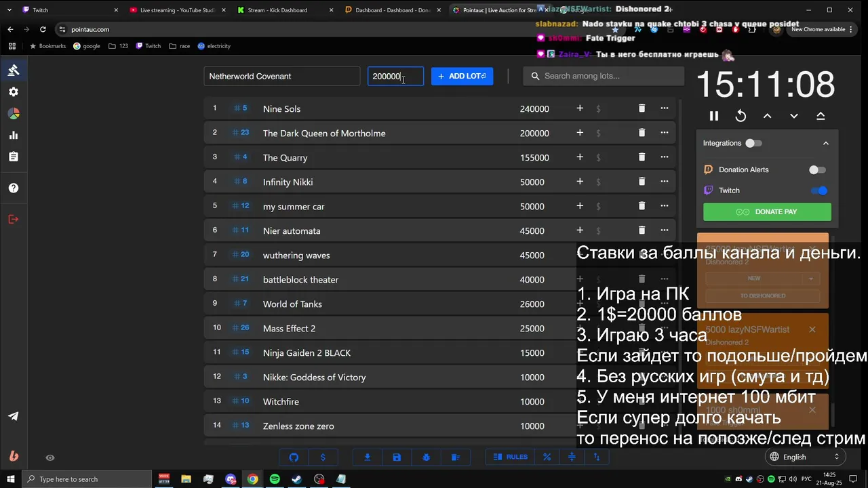Image resolution: width=868 pixels, height=488 pixels.
Task: Reset the timer with the circular arrow
Action: click(x=741, y=116)
